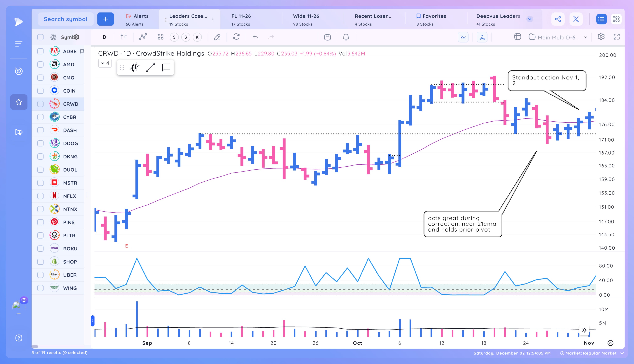Check the COIN row checkbox
Image resolution: width=634 pixels, height=364 pixels.
(40, 91)
